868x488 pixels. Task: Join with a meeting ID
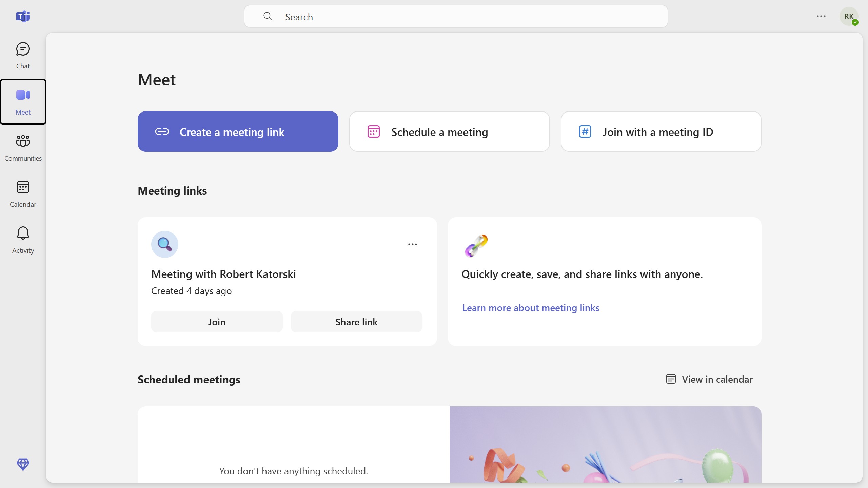click(x=661, y=132)
